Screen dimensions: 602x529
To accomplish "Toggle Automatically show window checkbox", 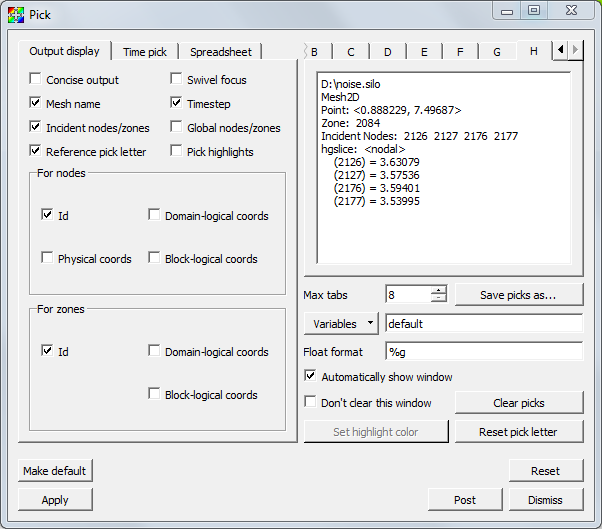I will (310, 376).
